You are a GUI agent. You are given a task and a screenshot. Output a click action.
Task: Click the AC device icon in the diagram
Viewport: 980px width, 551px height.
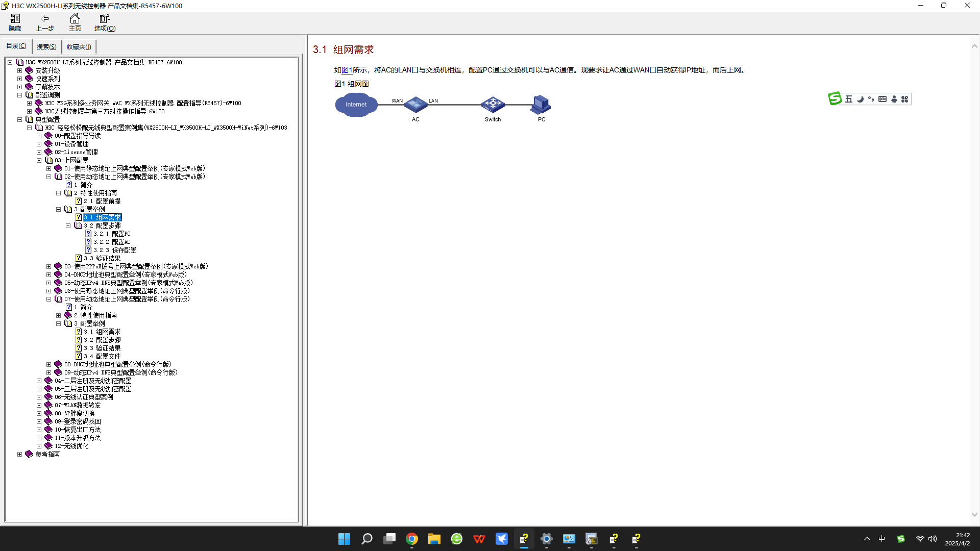tap(415, 105)
